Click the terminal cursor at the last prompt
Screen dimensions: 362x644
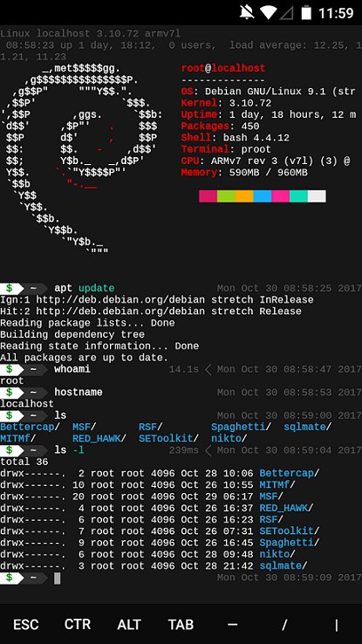[58, 579]
